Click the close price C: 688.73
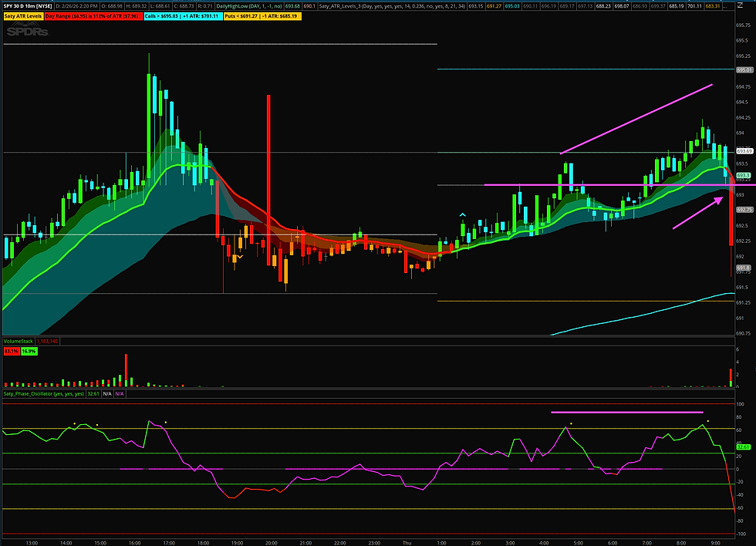This screenshot has height=546, width=756. pyautogui.click(x=184, y=6)
